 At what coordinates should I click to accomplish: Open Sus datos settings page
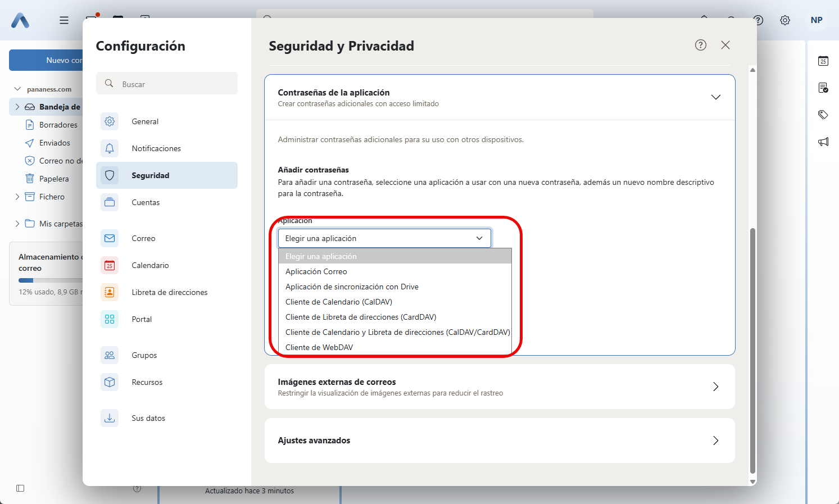148,418
